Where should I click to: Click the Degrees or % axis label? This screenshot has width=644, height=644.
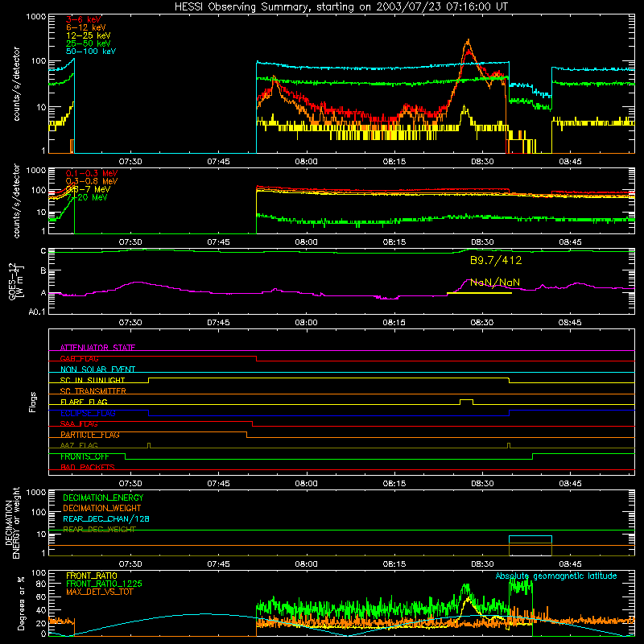(x=21, y=603)
